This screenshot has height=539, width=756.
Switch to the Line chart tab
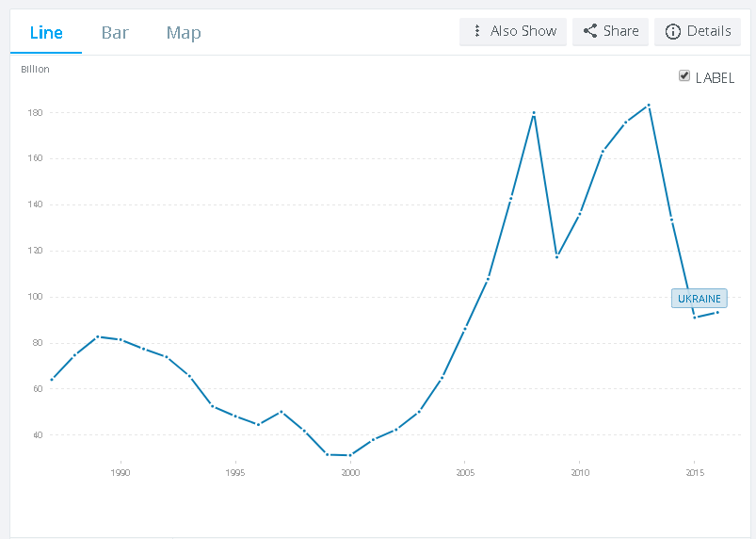[46, 32]
